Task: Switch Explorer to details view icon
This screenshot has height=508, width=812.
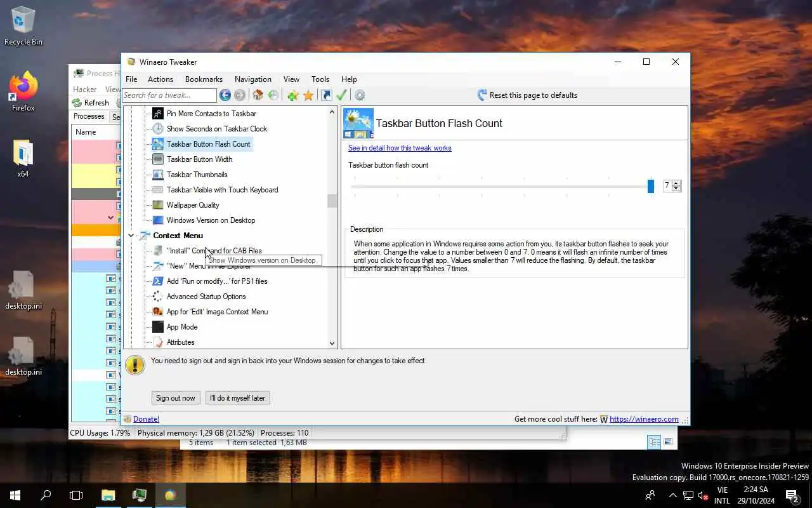Action: coord(654,442)
